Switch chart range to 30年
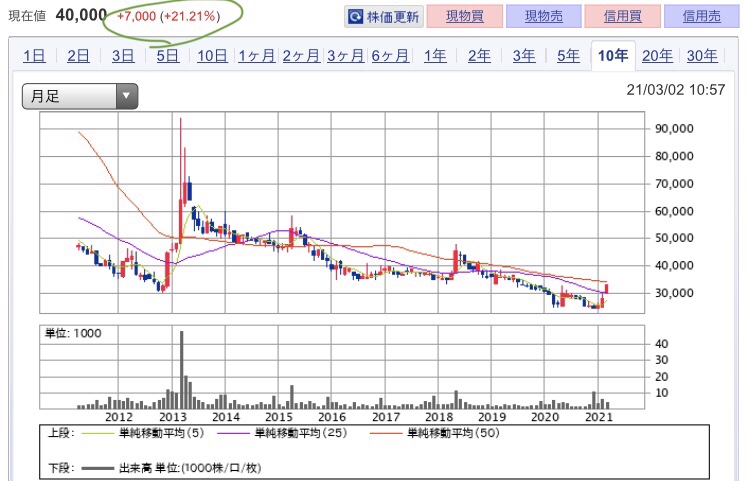 tap(702, 56)
